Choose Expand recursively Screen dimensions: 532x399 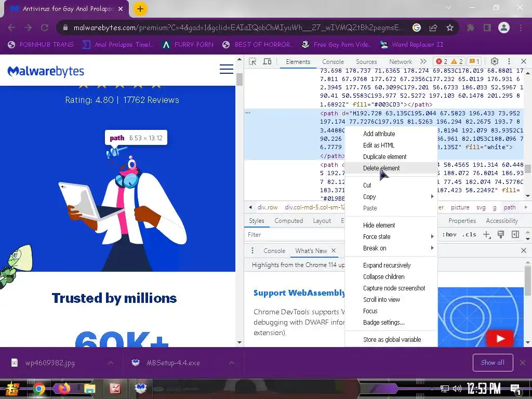pos(391,265)
